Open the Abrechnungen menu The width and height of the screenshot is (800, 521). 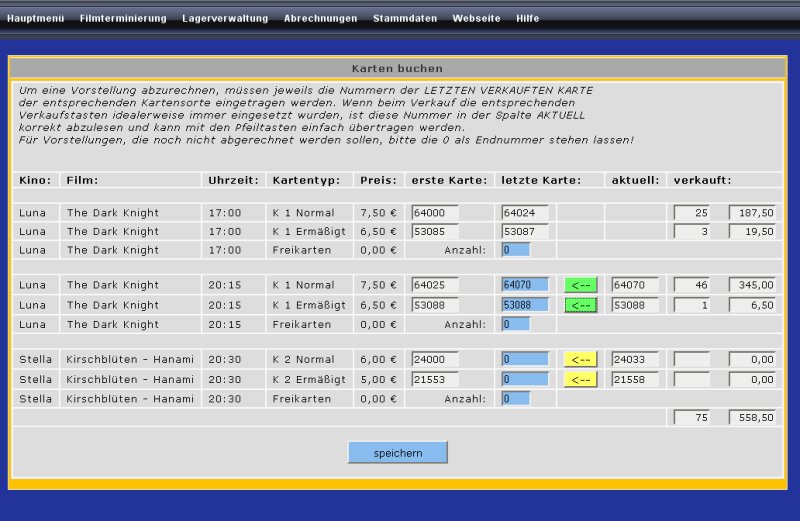point(320,18)
